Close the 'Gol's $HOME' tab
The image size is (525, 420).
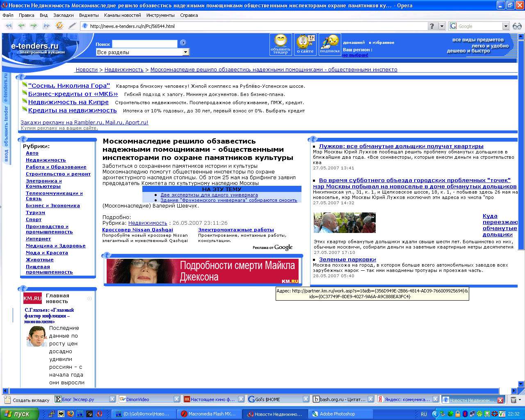point(306,399)
